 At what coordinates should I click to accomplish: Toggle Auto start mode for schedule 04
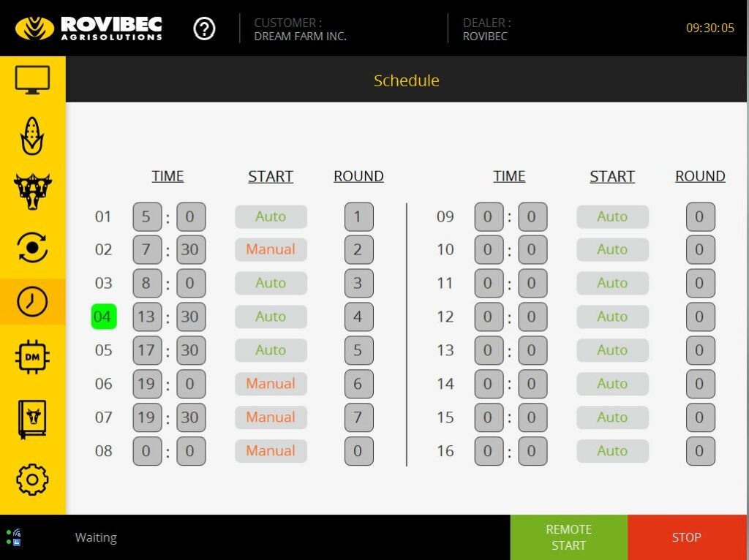click(271, 317)
